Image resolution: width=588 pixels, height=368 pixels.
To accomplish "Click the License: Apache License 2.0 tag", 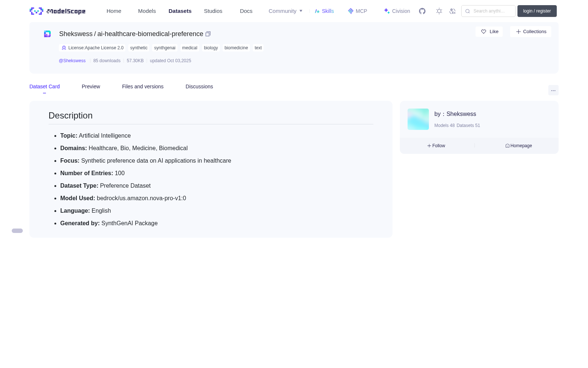I will (x=92, y=48).
